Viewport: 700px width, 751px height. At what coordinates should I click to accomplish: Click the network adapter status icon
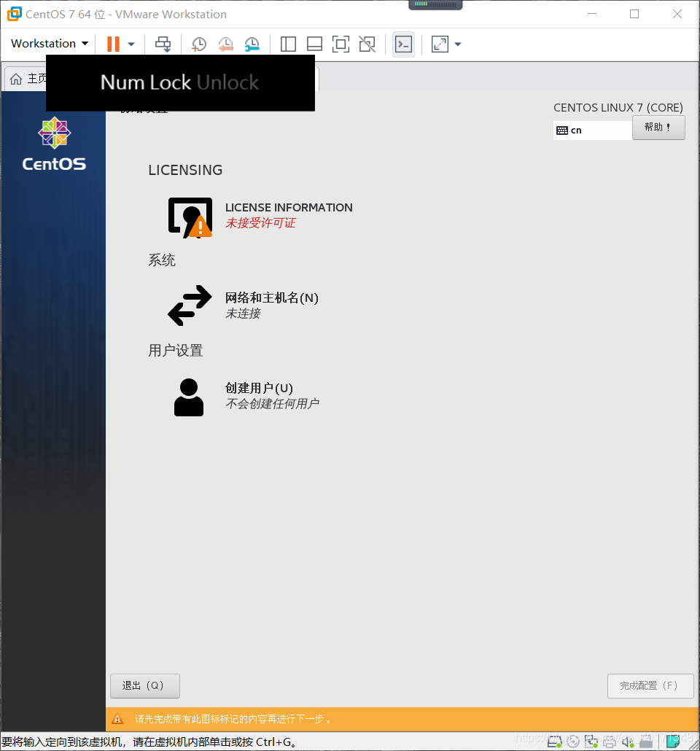click(x=591, y=742)
